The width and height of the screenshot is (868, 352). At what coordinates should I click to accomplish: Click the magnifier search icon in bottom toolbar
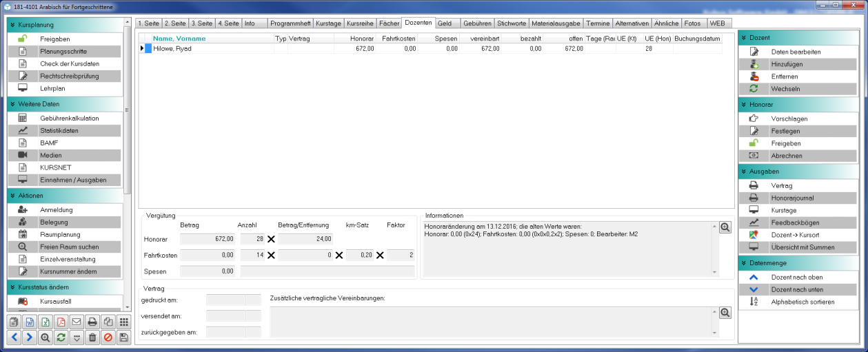click(x=46, y=338)
